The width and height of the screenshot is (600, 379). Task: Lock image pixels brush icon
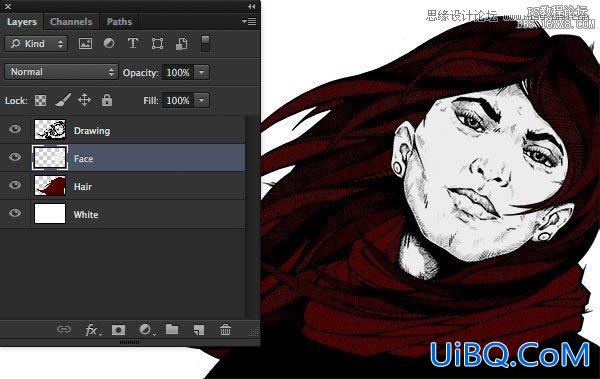(63, 100)
